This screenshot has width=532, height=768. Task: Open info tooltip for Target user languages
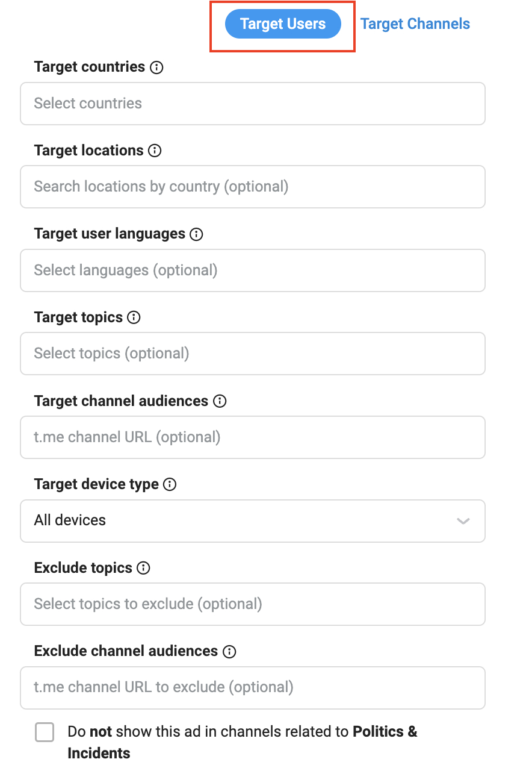[196, 234]
